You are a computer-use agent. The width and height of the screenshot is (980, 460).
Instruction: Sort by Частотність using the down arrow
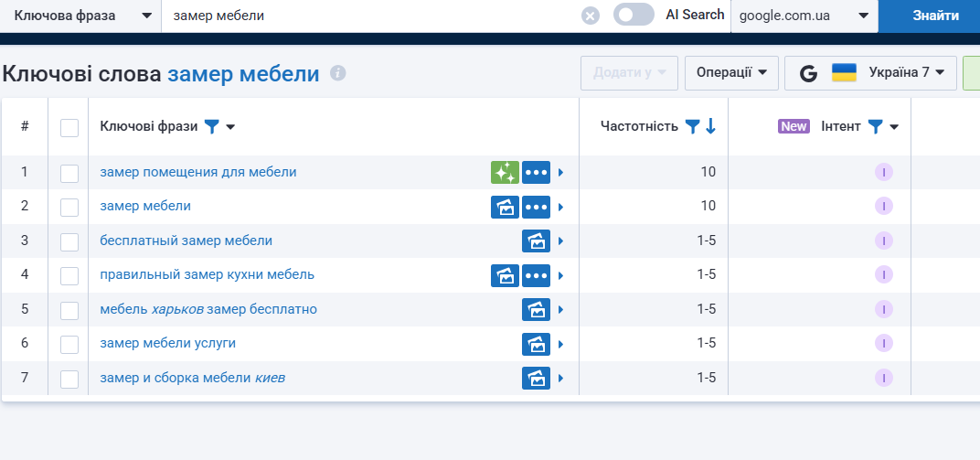710,127
